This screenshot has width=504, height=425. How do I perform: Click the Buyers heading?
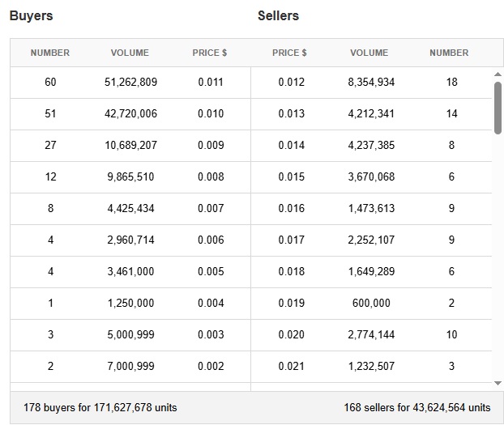point(31,15)
